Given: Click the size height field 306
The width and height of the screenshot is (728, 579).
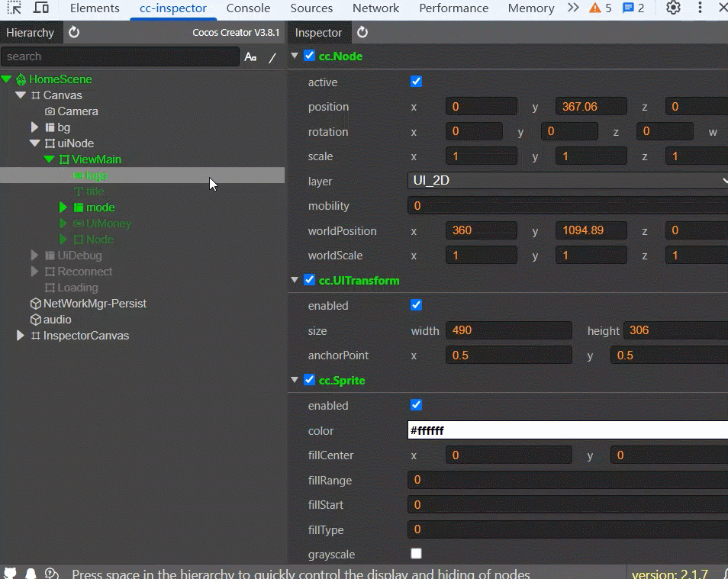Looking at the screenshot, I should click(x=675, y=330).
